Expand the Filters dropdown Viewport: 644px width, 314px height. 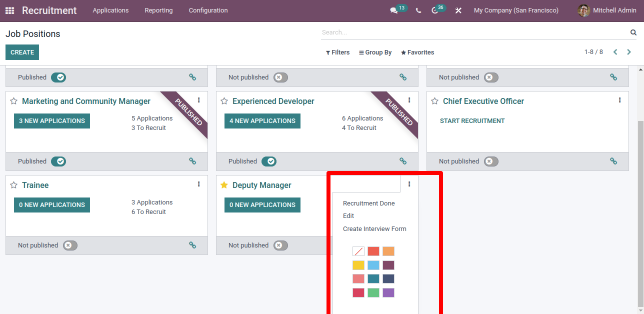(x=337, y=52)
